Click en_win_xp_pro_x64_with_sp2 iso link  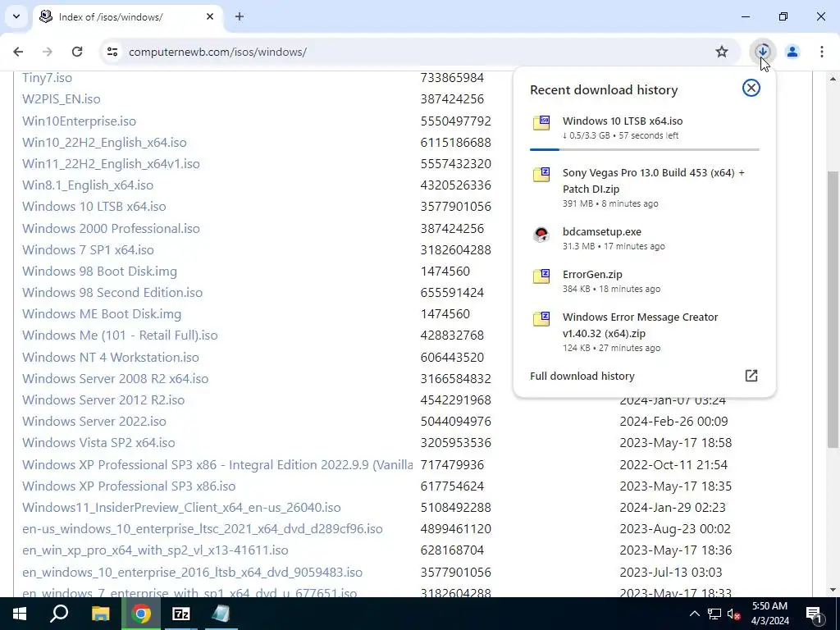(x=155, y=550)
